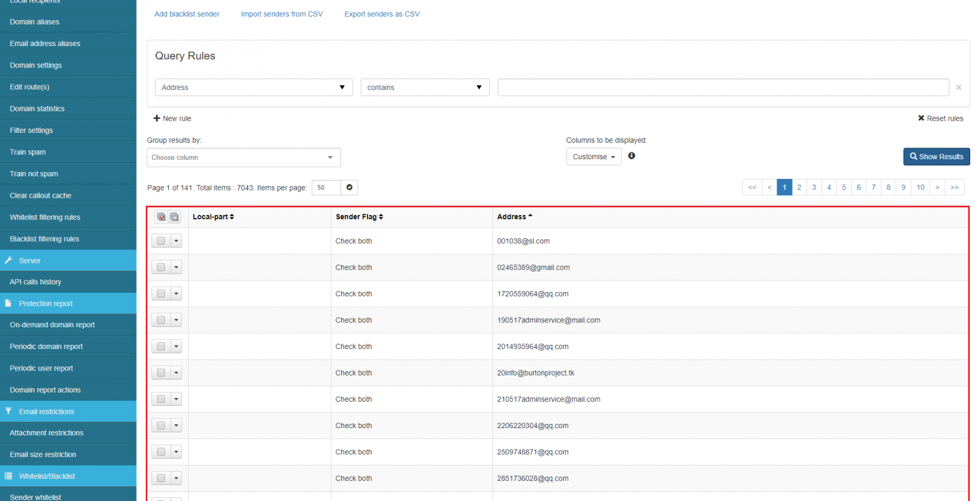Sort by Sender Flag column arrows
This screenshot has width=980, height=501.
point(381,217)
